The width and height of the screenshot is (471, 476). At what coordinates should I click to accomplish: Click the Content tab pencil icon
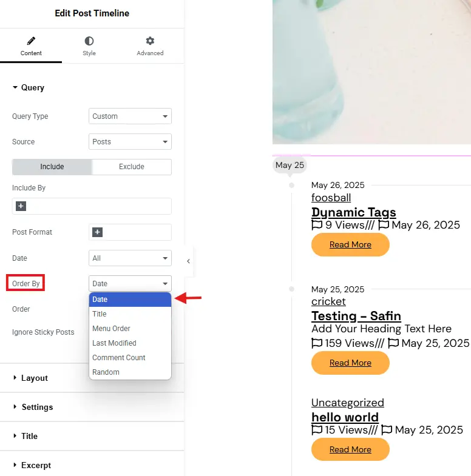[31, 41]
